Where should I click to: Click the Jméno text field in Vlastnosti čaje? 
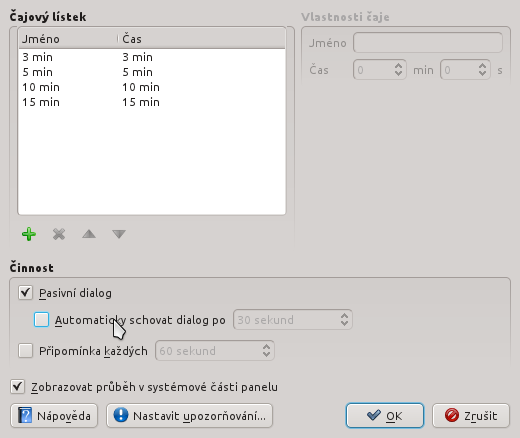(428, 43)
